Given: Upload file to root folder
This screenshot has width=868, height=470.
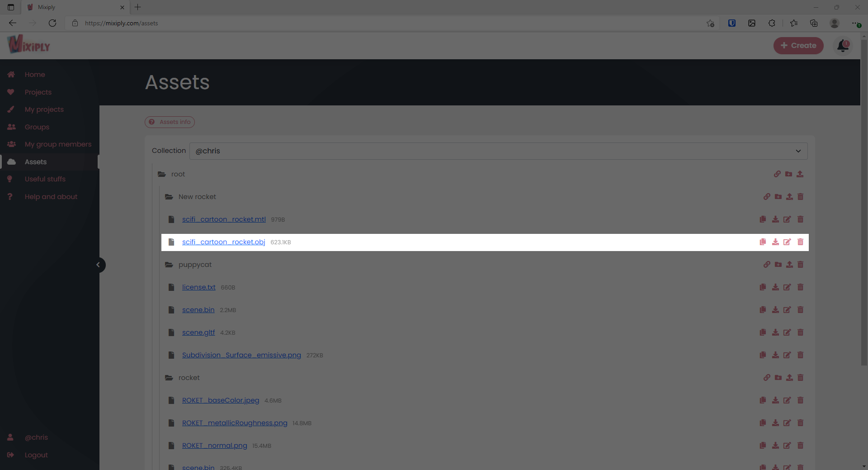Looking at the screenshot, I should coord(800,174).
